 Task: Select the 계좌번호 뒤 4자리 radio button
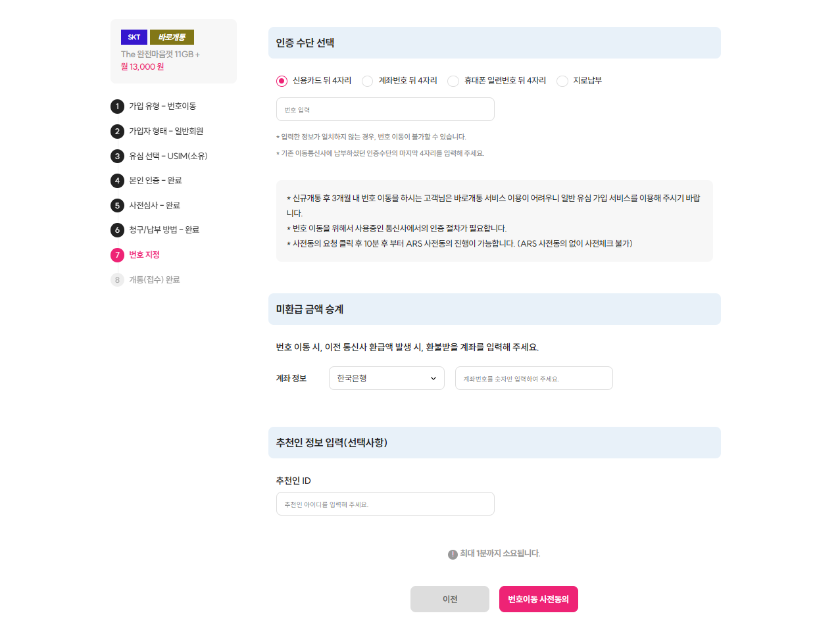[366, 81]
